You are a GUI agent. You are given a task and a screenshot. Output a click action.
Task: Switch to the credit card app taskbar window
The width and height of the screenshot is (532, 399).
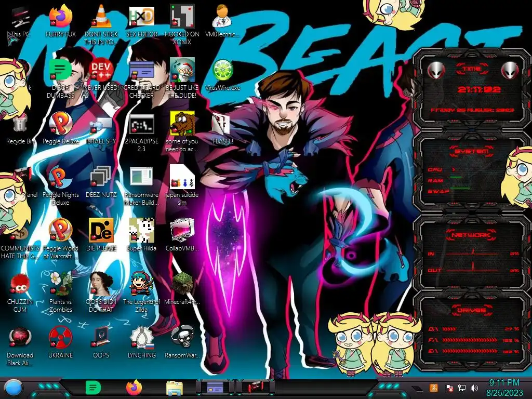coord(215,388)
